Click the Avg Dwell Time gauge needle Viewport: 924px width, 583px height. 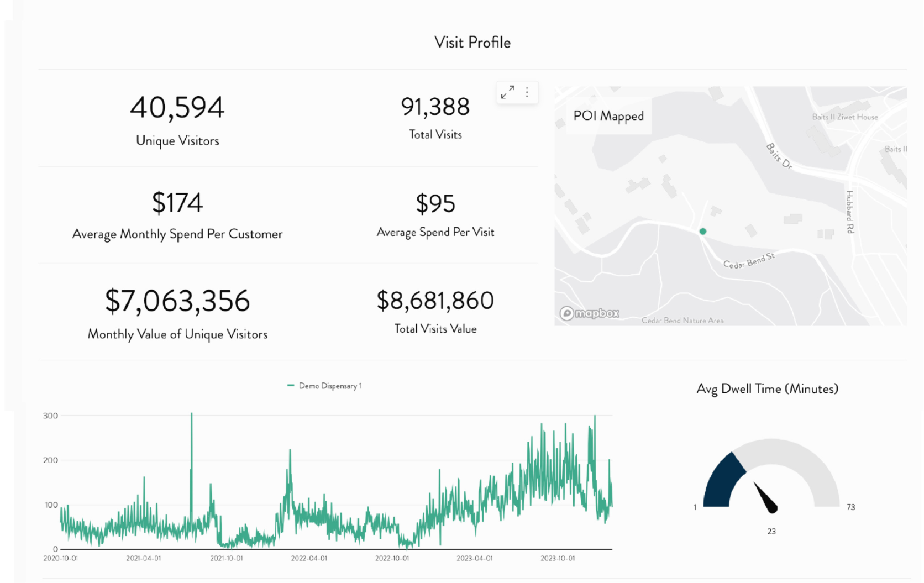click(766, 497)
